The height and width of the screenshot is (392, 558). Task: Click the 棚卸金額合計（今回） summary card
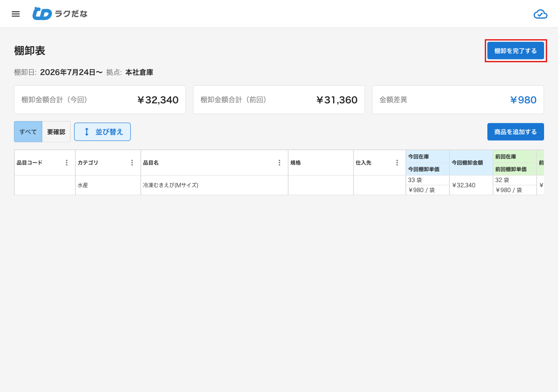click(x=100, y=100)
